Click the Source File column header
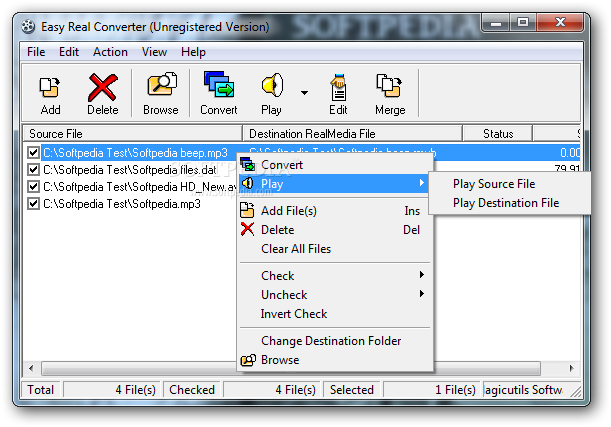This screenshot has height=427, width=611. (x=132, y=134)
